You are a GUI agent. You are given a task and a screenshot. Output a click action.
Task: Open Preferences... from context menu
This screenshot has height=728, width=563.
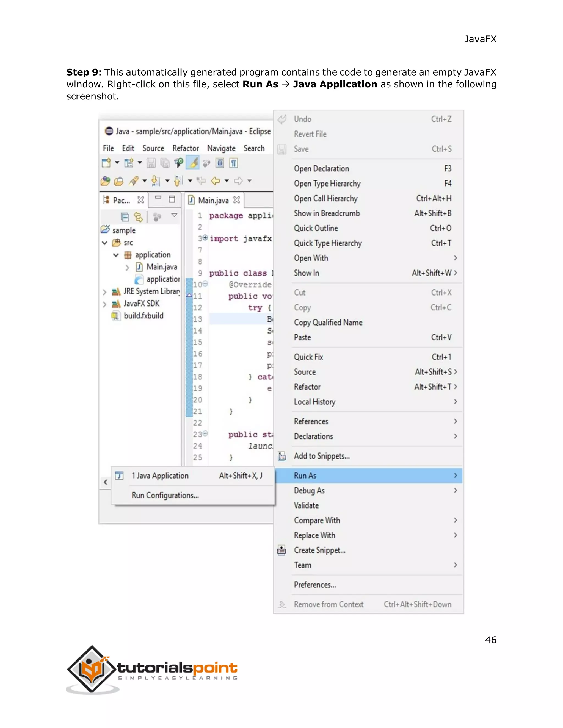tap(369, 585)
